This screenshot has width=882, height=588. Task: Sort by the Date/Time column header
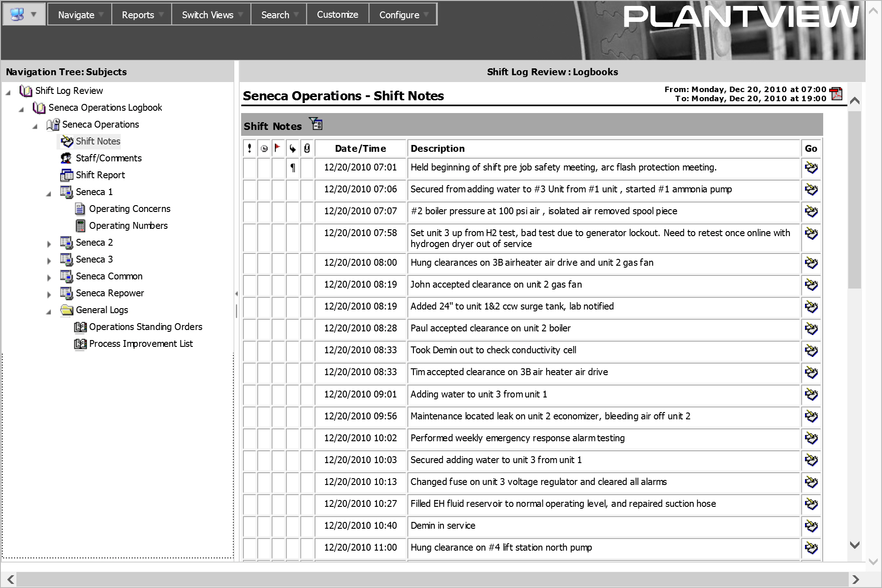[361, 148]
